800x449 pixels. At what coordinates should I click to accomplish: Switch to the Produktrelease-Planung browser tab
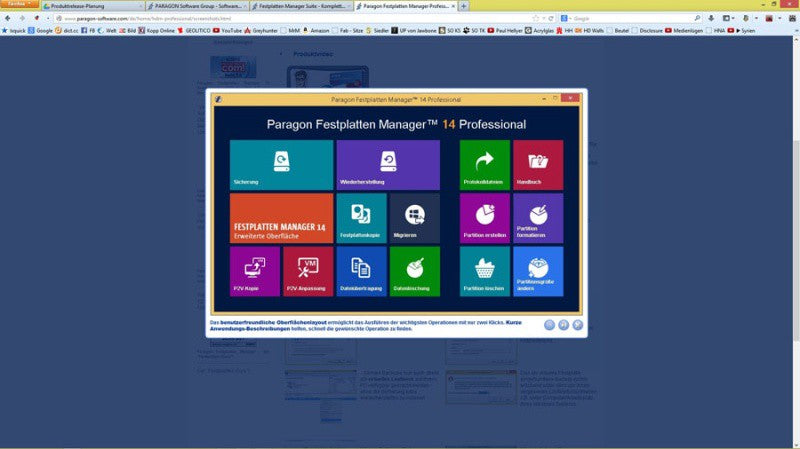92,6
